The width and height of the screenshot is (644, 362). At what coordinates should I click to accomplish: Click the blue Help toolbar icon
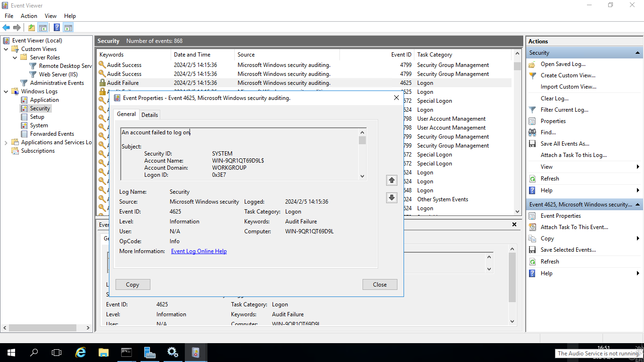57,27
